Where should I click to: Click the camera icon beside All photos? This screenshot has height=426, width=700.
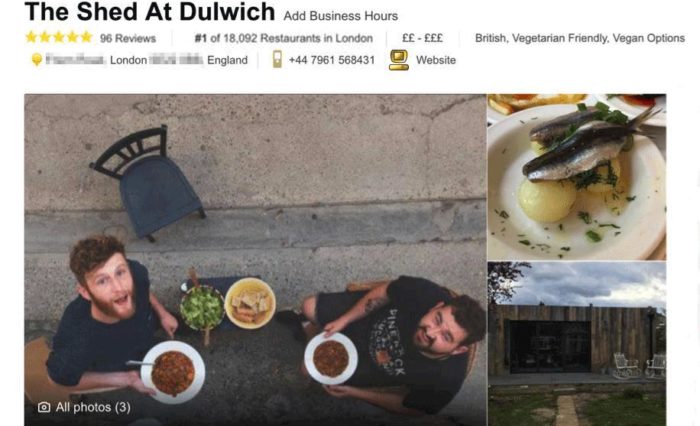coord(44,407)
